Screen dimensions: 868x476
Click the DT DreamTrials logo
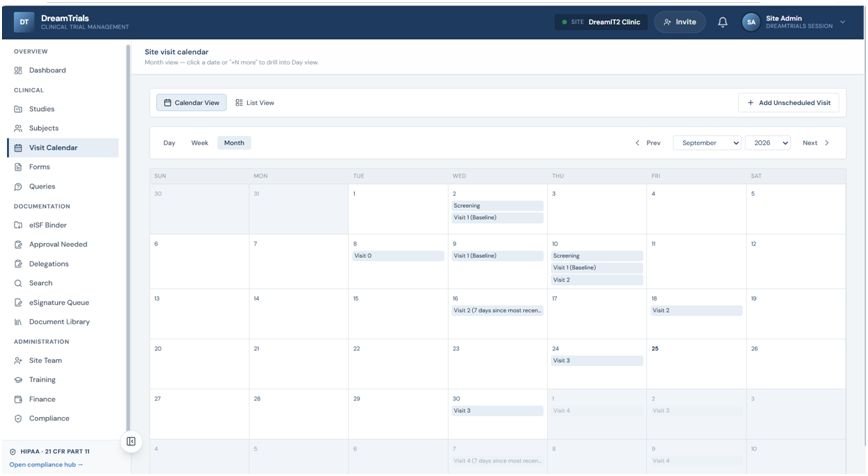[x=24, y=22]
